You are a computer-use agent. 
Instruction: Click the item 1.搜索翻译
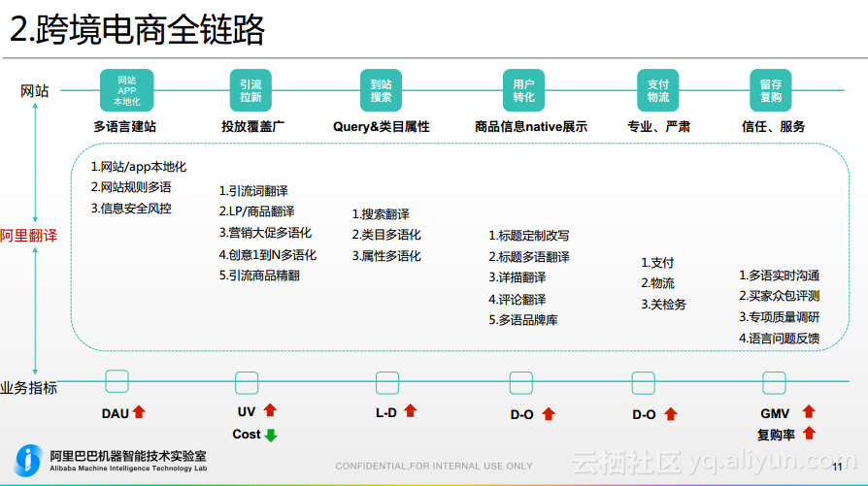(381, 214)
